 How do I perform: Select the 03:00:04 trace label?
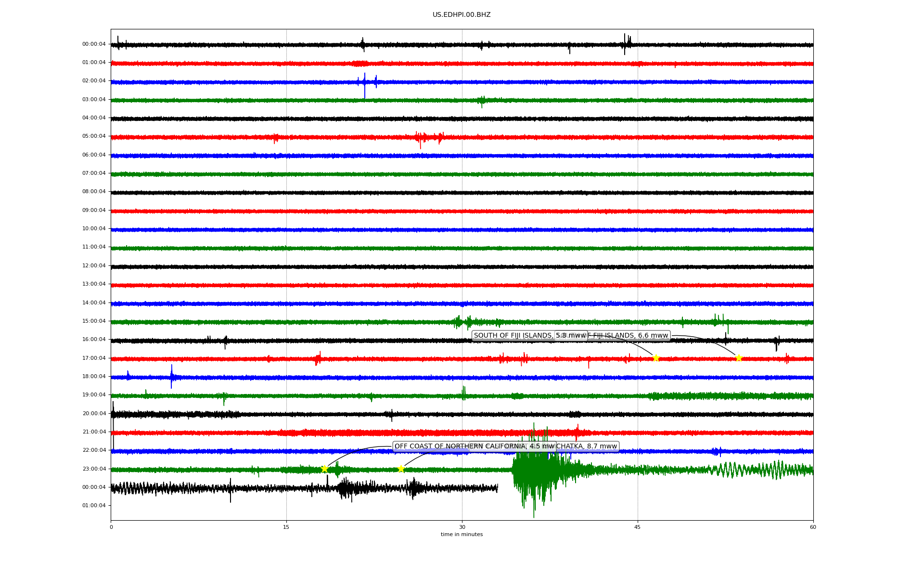(94, 100)
